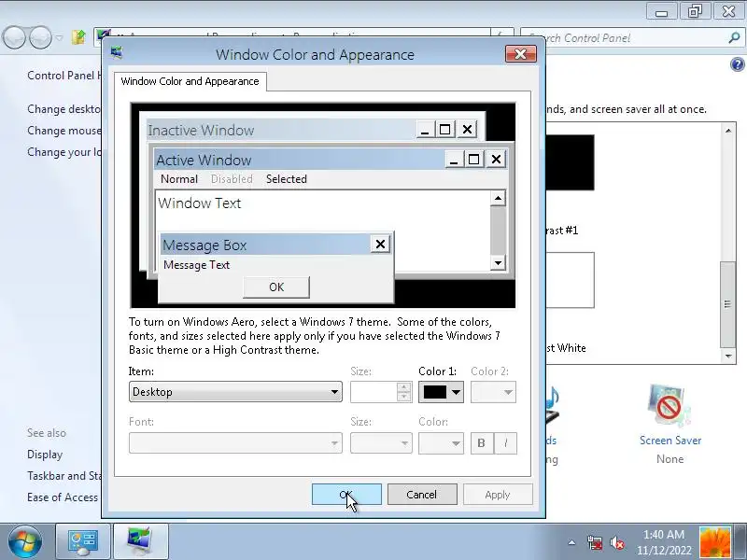Click the flower icon in taskbar corner
Viewport: 747px width, 560px height.
pos(715,542)
